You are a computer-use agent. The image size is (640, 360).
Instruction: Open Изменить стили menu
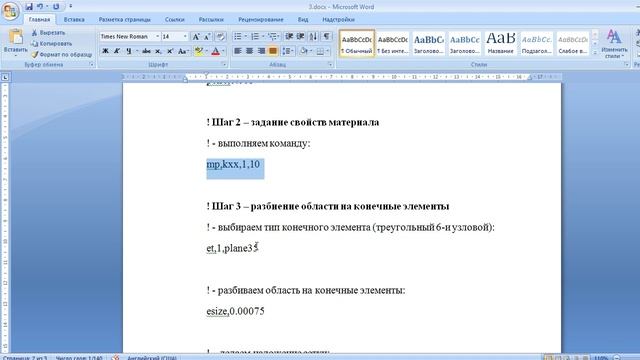(x=614, y=43)
